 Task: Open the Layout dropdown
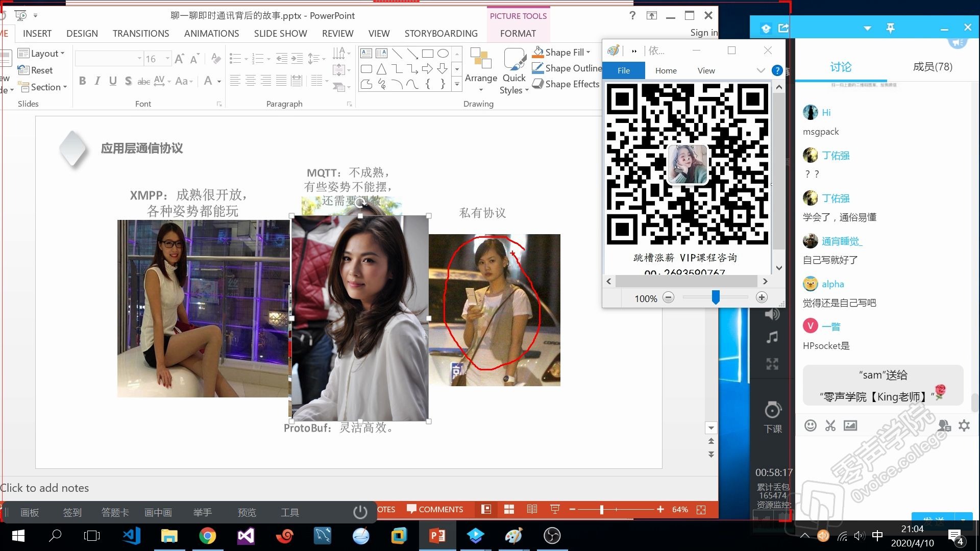[x=41, y=53]
